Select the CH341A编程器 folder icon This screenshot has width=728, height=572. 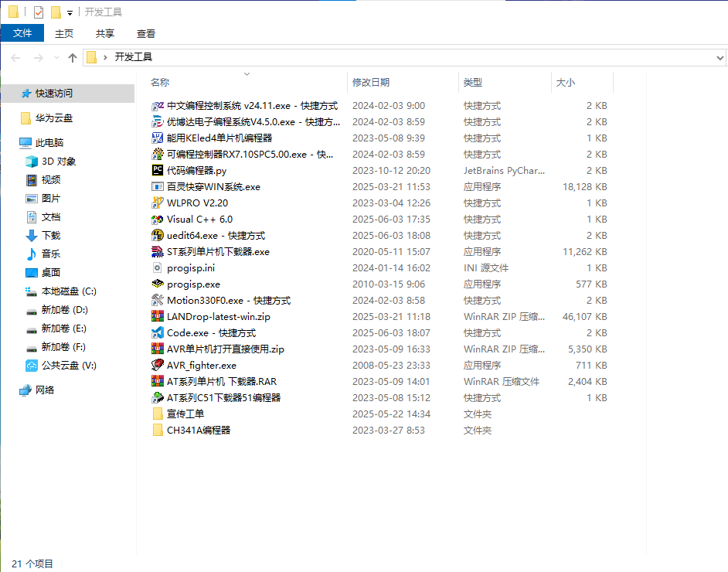[x=158, y=430]
